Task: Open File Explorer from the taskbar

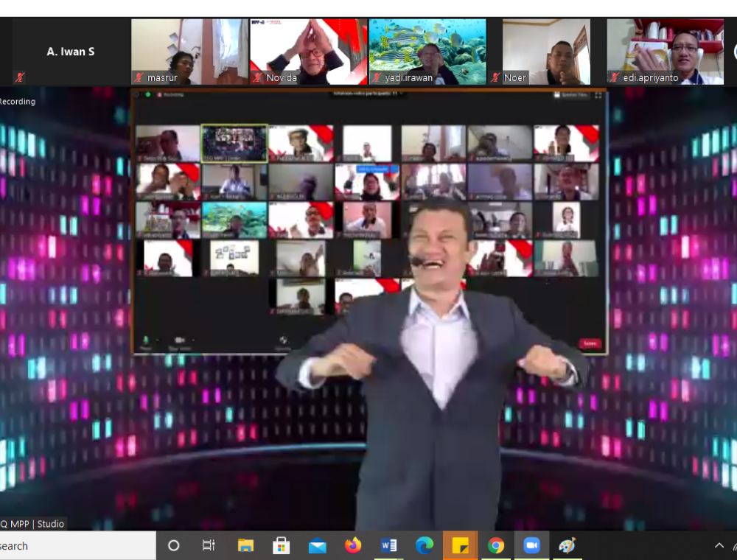Action: [245, 546]
